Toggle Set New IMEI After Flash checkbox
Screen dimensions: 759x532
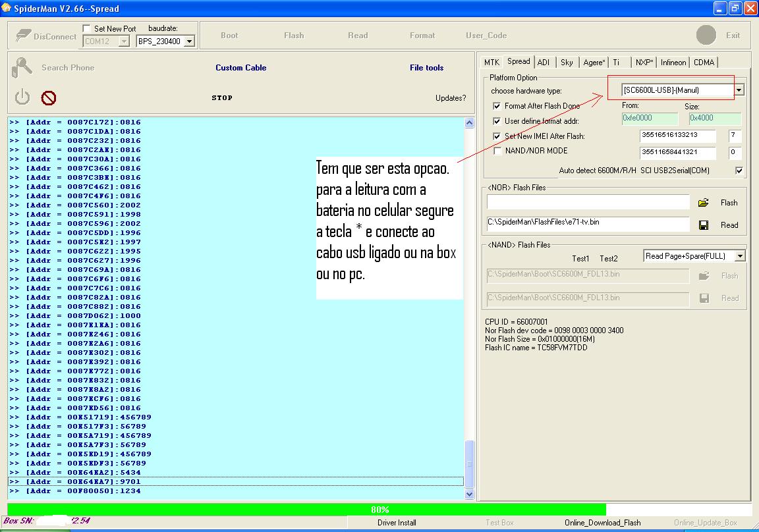[x=497, y=136]
